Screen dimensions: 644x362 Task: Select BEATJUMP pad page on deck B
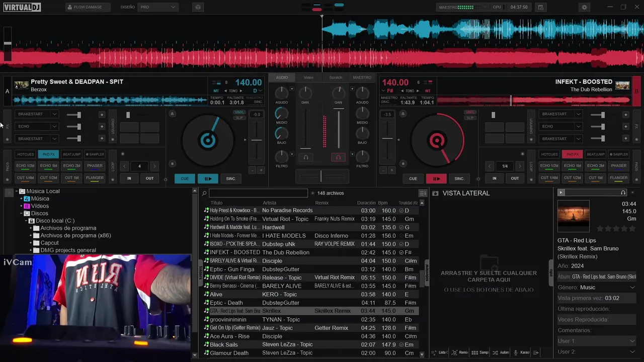point(596,154)
